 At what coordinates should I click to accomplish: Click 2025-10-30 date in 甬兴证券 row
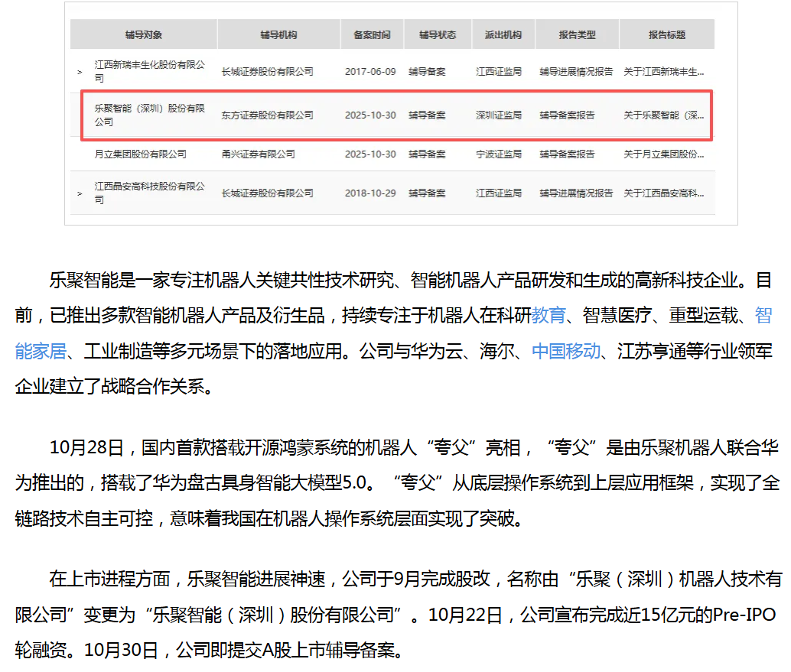click(x=370, y=154)
